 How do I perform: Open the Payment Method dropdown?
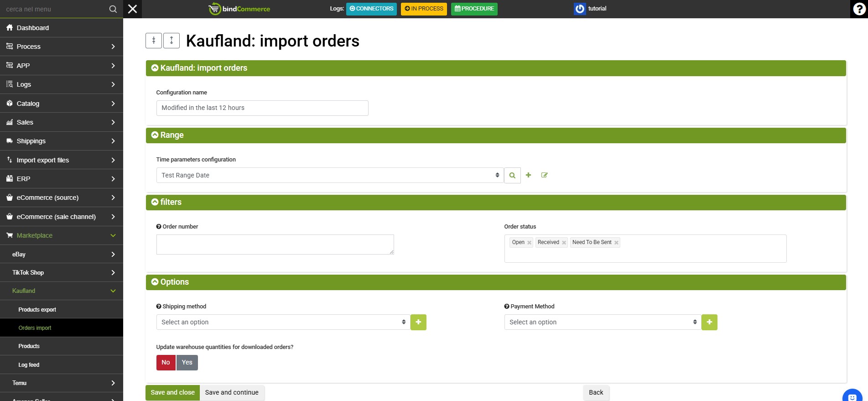coord(602,322)
